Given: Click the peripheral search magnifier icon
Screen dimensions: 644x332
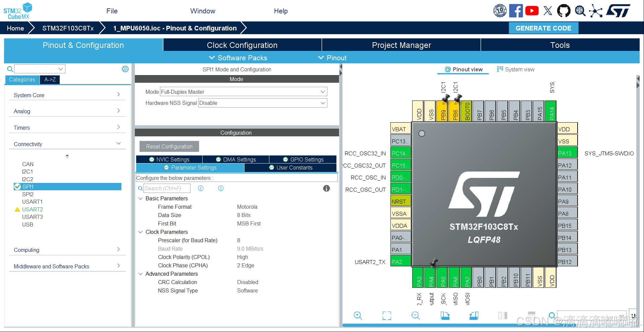Looking at the screenshot, I should 10,69.
